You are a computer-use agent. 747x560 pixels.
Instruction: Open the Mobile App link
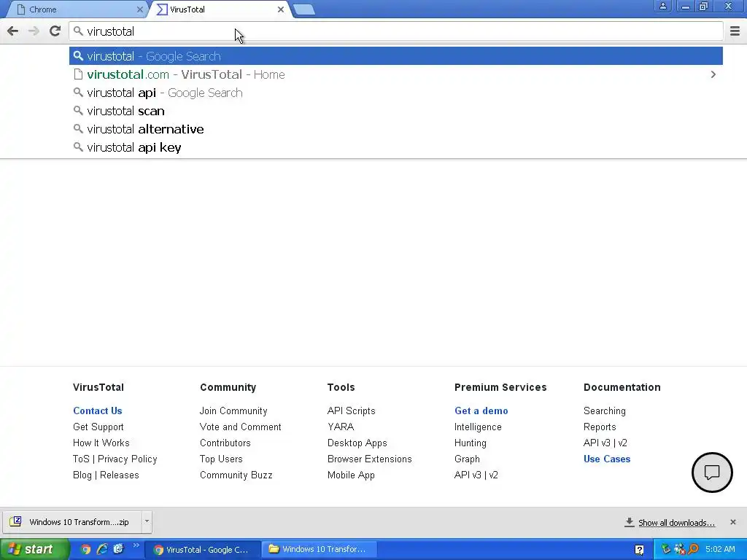pos(351,475)
